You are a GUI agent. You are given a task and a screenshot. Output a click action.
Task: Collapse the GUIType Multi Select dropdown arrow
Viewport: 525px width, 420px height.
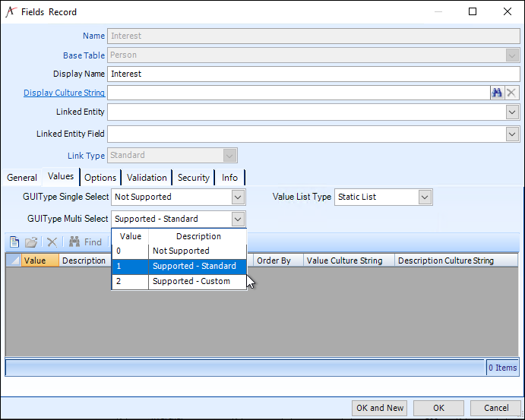[x=238, y=219]
